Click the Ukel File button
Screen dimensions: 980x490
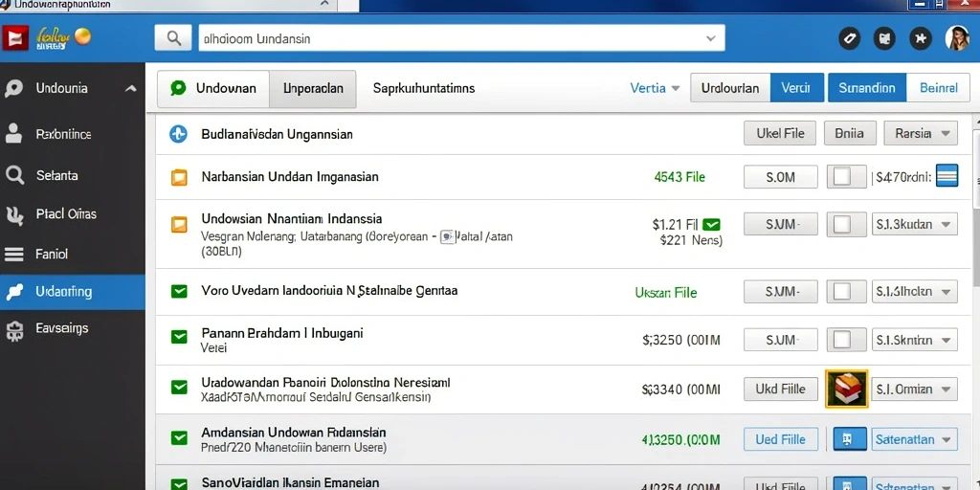[780, 133]
